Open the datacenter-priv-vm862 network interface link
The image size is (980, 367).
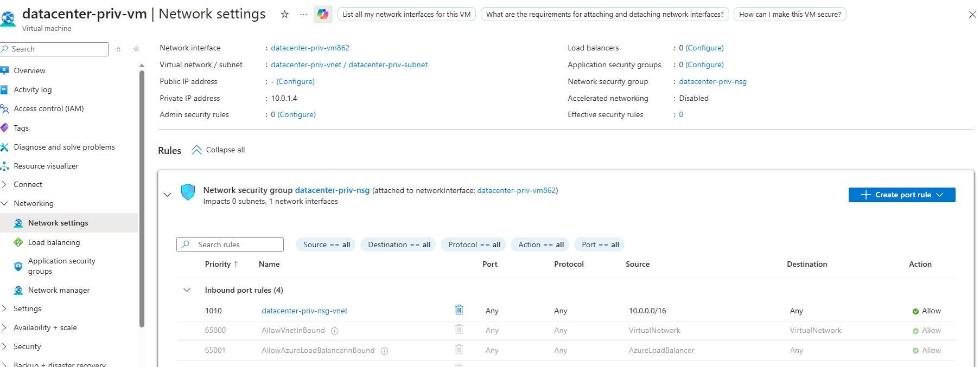click(x=310, y=48)
